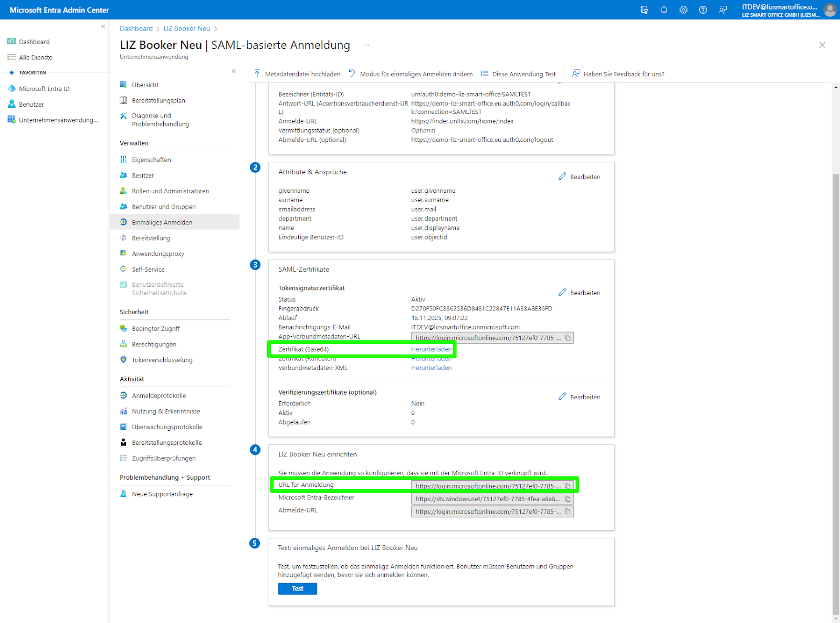
Task: Click Haben Sie Feedback für uns?
Action: (x=618, y=74)
